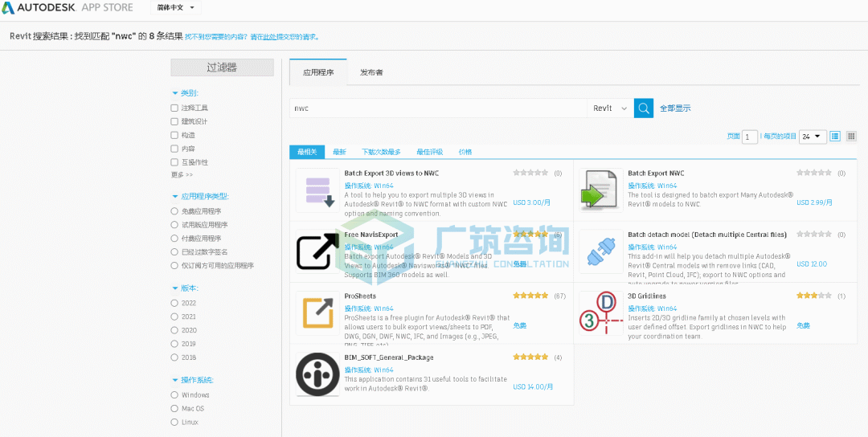Open BIM_SOFT_General_Package app icon
This screenshot has width=868, height=437.
[317, 374]
